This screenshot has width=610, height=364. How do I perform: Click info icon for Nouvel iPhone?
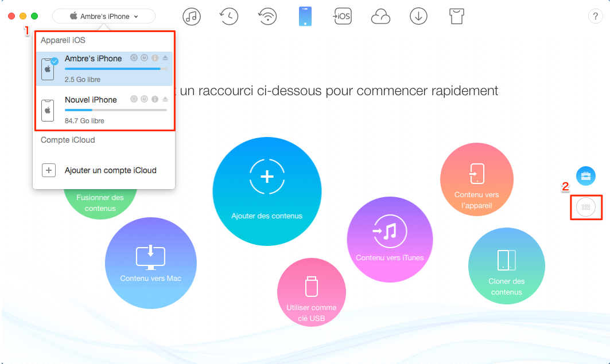tap(155, 99)
